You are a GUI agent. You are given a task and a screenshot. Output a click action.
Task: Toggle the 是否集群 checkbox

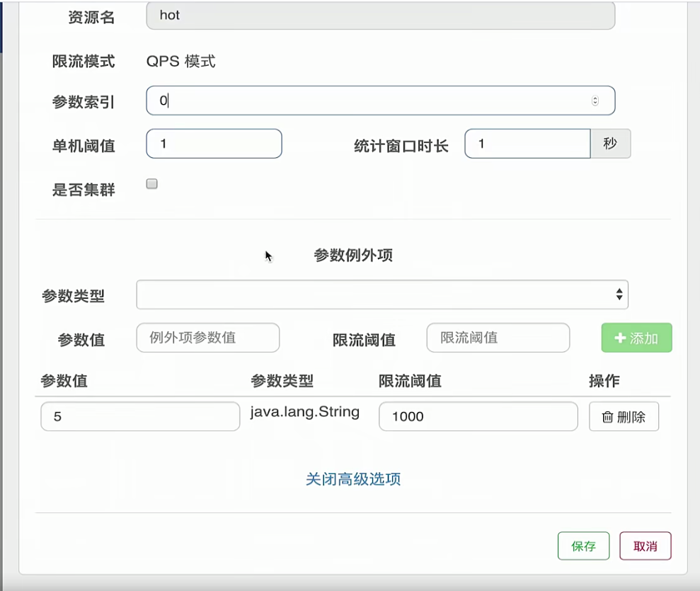tap(151, 185)
